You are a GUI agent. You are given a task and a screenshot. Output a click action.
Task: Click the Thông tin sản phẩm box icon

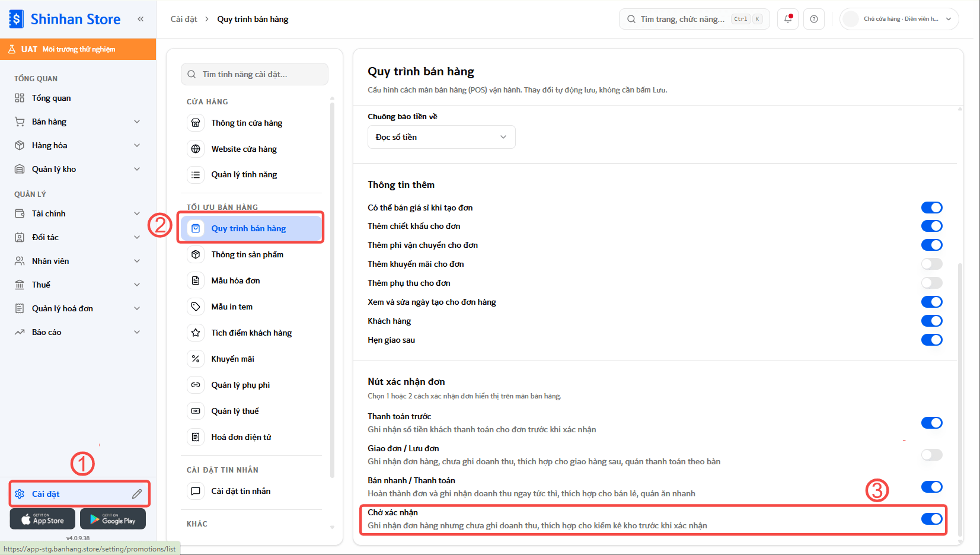click(x=196, y=254)
